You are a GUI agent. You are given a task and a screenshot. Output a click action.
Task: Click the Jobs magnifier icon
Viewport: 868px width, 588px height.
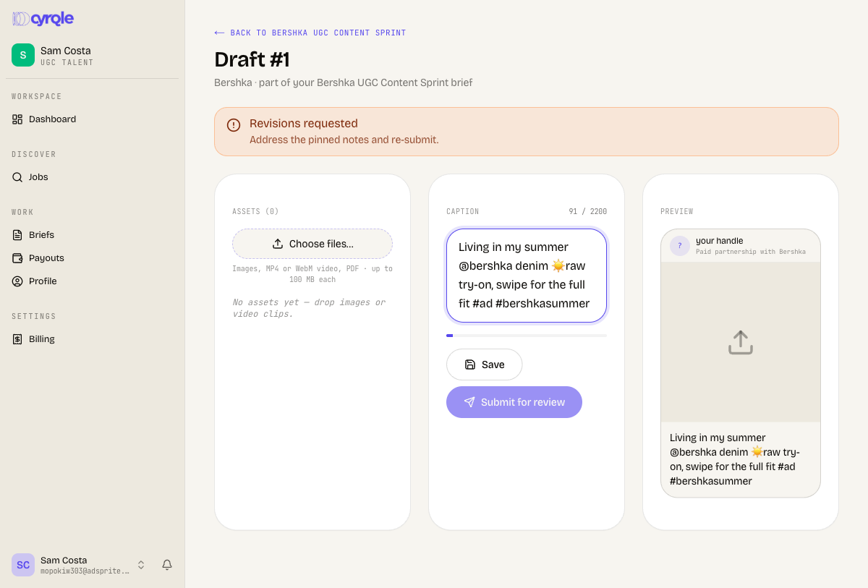point(17,177)
